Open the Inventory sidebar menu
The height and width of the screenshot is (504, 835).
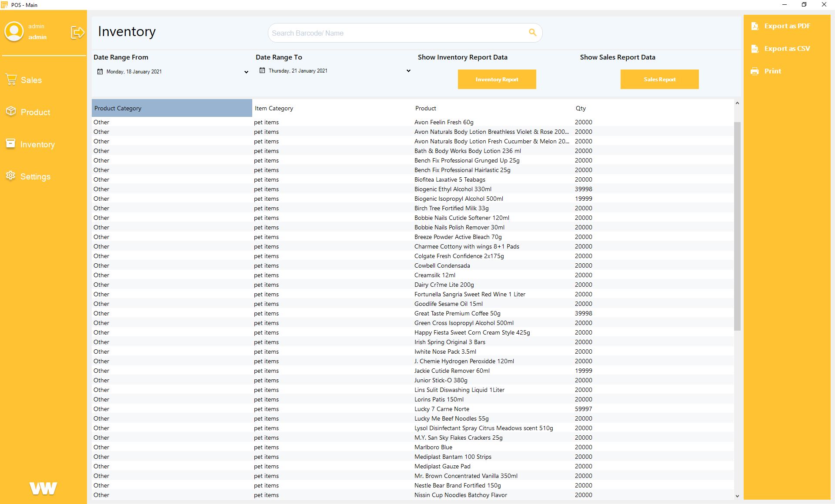37,144
